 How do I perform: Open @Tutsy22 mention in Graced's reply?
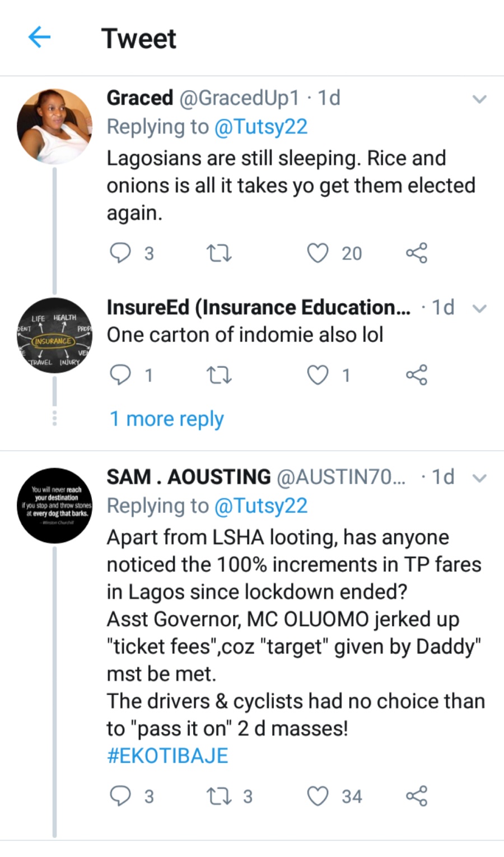[261, 127]
